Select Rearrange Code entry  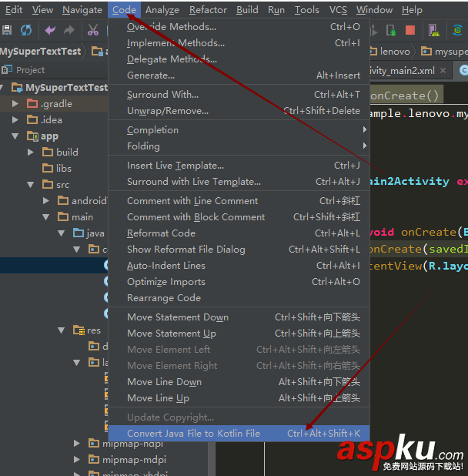click(x=239, y=298)
